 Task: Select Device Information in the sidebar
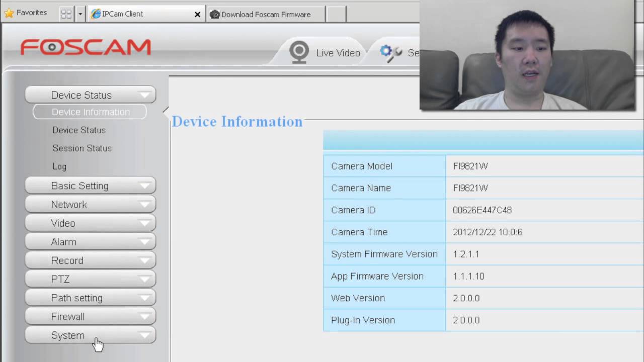(90, 112)
